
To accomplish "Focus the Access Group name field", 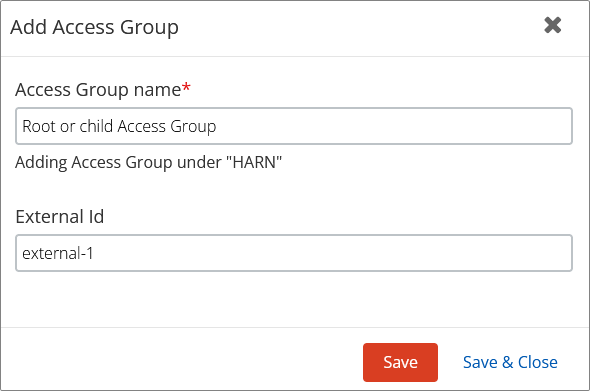I will pos(293,126).
